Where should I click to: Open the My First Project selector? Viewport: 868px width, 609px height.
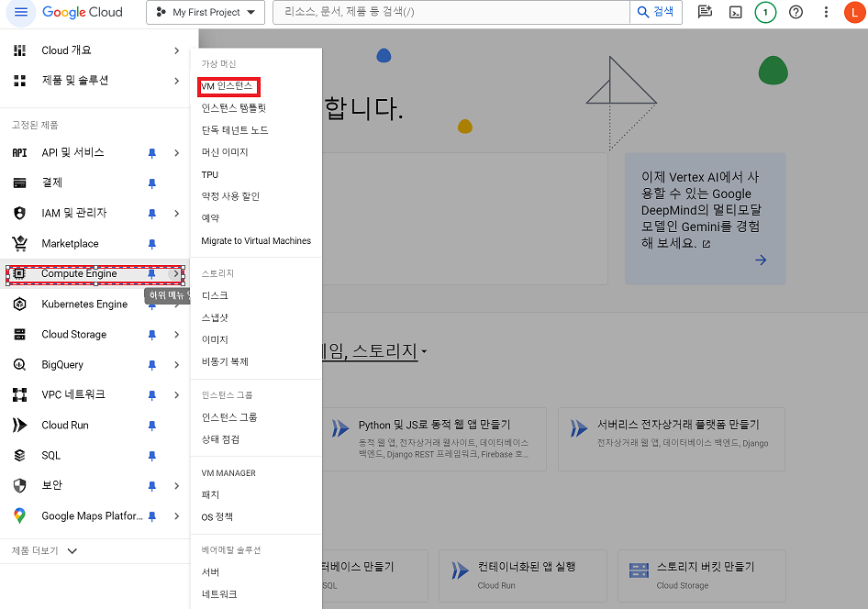pos(206,12)
